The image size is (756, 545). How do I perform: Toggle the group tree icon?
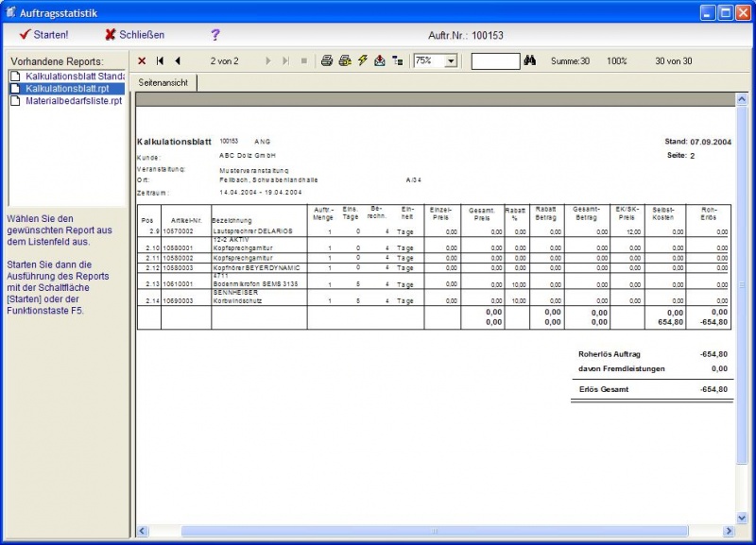point(397,60)
